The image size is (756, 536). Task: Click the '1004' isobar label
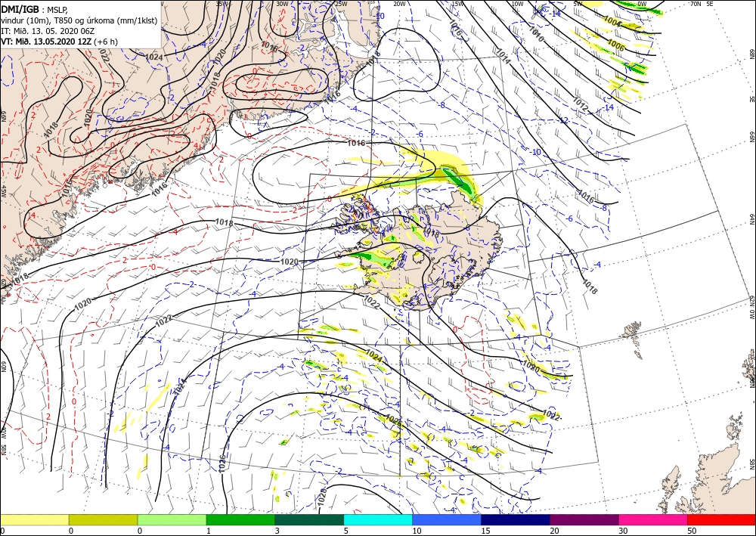613,22
